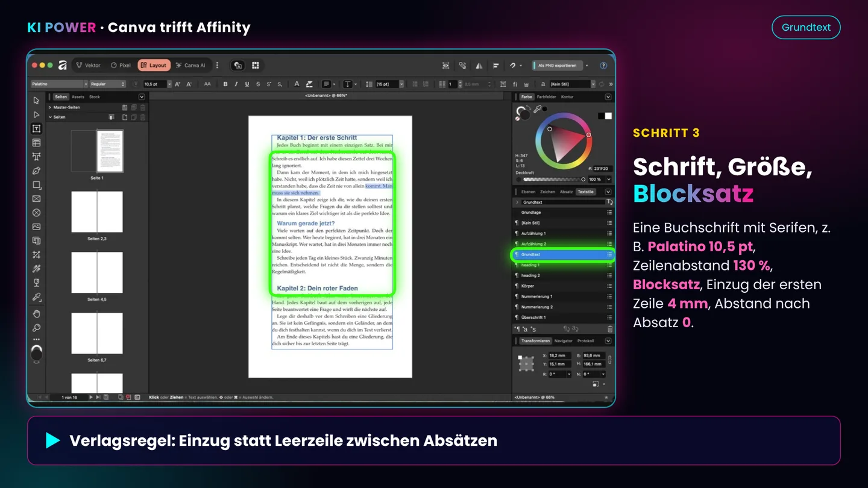The width and height of the screenshot is (868, 488).
Task: Toggle Bold formatting
Action: pos(225,84)
